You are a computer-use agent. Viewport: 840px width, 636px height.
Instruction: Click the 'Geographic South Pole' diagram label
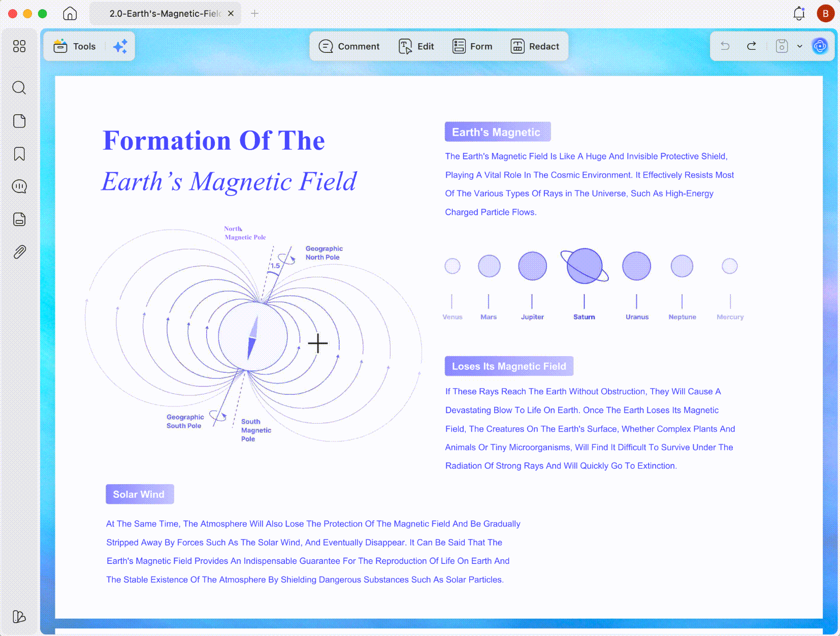185,422
